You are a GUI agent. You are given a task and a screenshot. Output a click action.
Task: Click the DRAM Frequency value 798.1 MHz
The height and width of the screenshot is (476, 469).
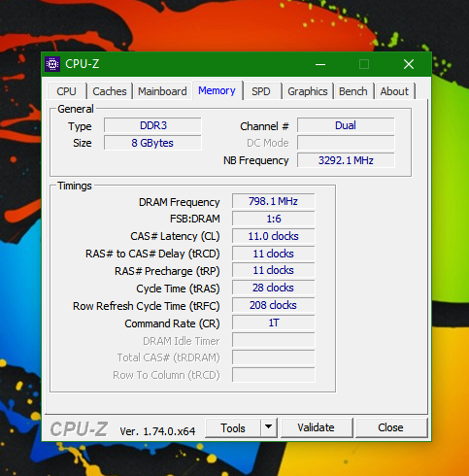click(x=274, y=201)
